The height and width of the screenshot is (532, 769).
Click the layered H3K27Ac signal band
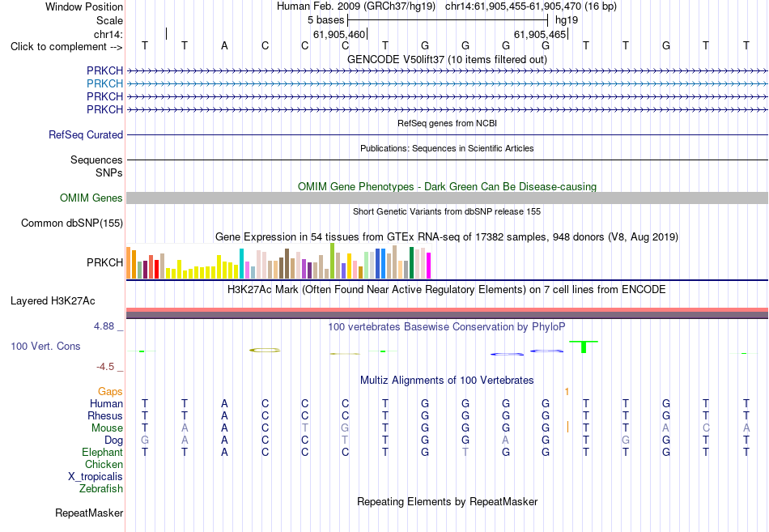447,313
